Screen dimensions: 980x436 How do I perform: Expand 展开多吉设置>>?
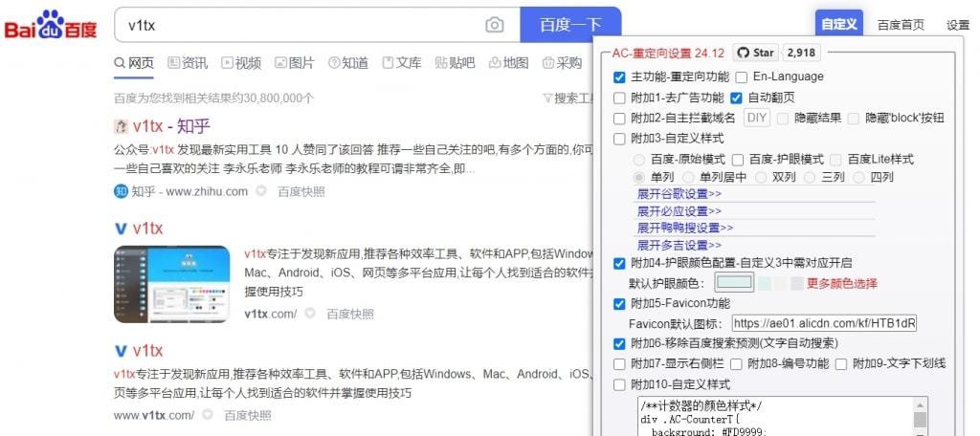tap(679, 245)
